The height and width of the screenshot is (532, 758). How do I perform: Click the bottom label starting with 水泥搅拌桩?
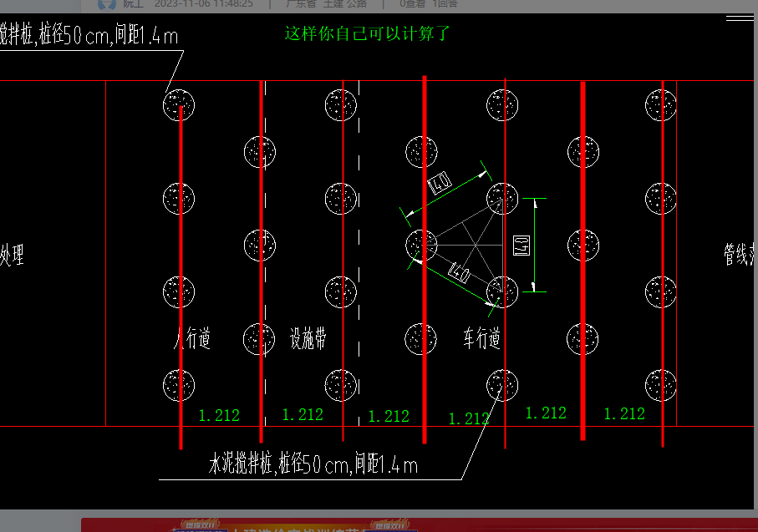tap(313, 464)
